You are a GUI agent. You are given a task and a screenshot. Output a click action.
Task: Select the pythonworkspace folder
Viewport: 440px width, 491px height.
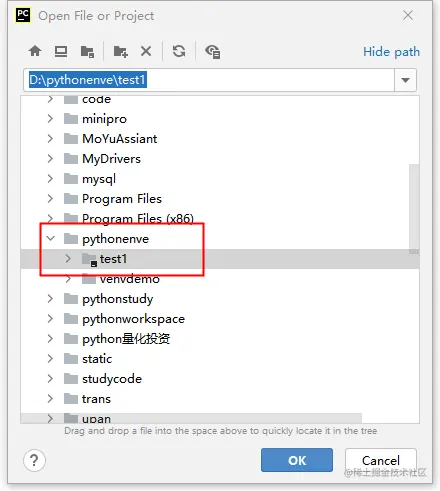click(x=133, y=319)
